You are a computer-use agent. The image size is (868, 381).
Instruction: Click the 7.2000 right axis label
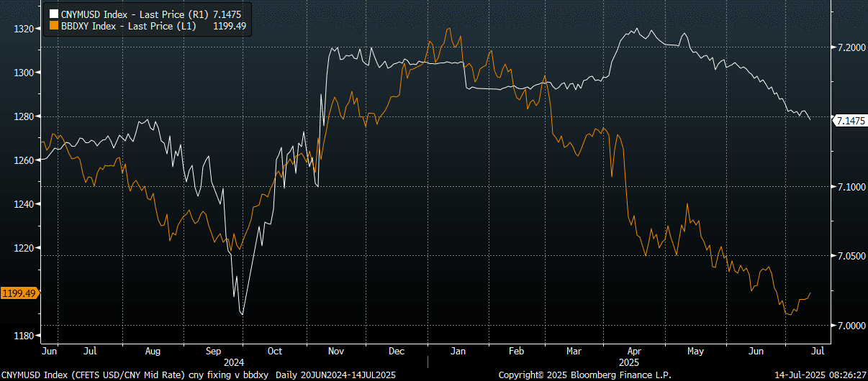[851, 47]
